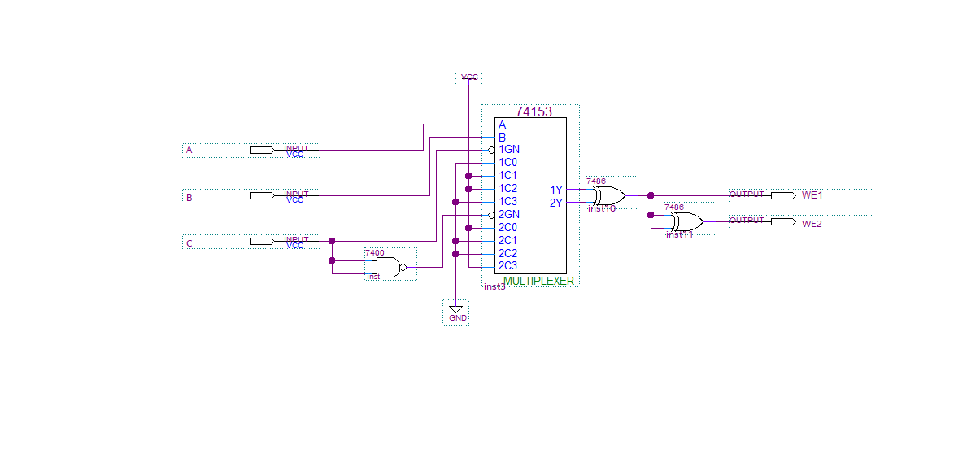The image size is (980, 463).
Task: Click the 2C3 data input pin
Action: point(508,266)
